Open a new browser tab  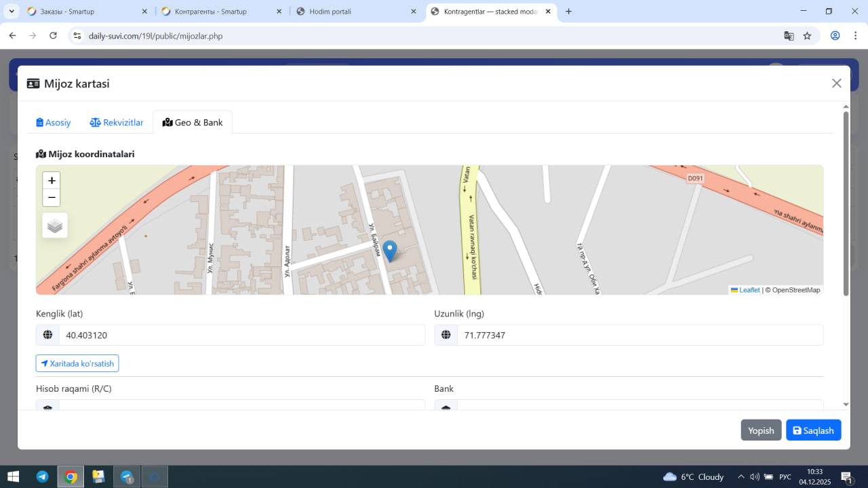click(568, 12)
